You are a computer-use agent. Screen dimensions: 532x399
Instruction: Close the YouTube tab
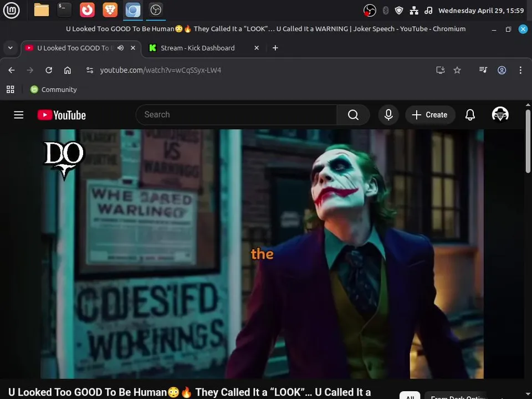pyautogui.click(x=133, y=48)
